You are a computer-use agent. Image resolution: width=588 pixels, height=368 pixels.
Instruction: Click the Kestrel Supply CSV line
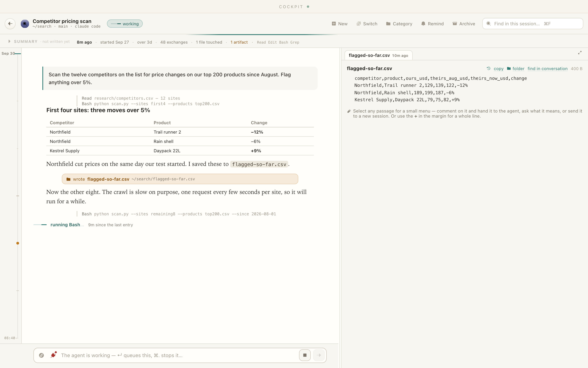click(x=407, y=100)
